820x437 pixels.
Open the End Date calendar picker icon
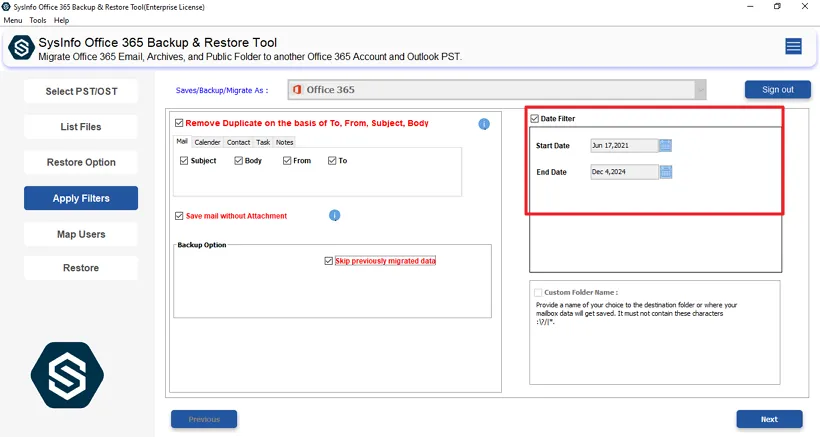click(666, 172)
